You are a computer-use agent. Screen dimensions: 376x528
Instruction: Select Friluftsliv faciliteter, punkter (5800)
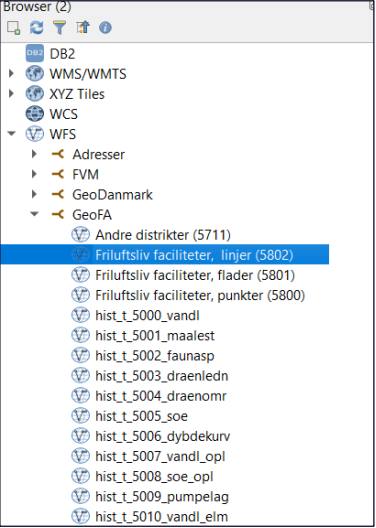(200, 295)
